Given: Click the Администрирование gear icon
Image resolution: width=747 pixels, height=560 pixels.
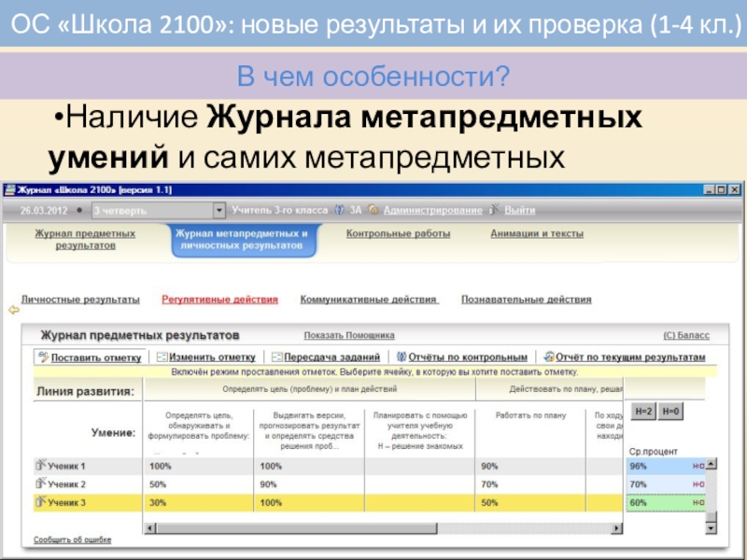Looking at the screenshot, I should [373, 210].
